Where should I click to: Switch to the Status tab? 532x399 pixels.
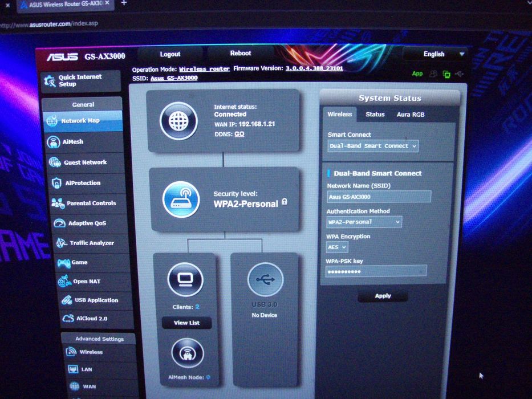375,115
